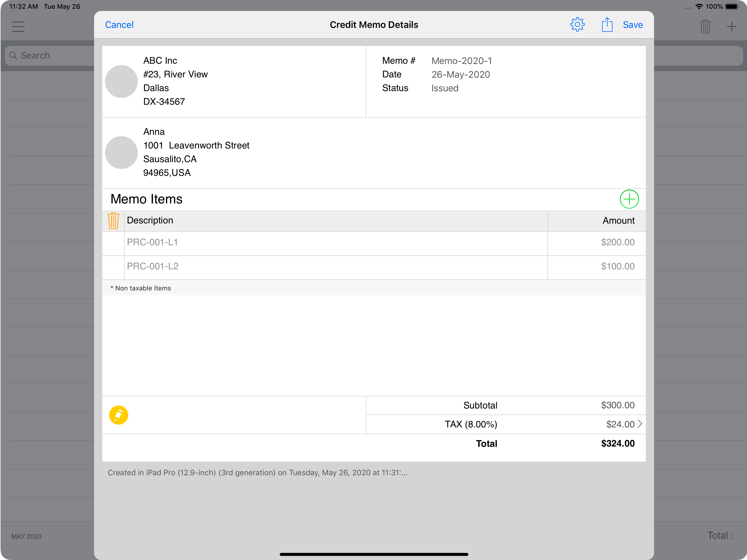Tap the trash icon in background toolbar
Image resolution: width=747 pixels, height=560 pixels.
pyautogui.click(x=705, y=26)
